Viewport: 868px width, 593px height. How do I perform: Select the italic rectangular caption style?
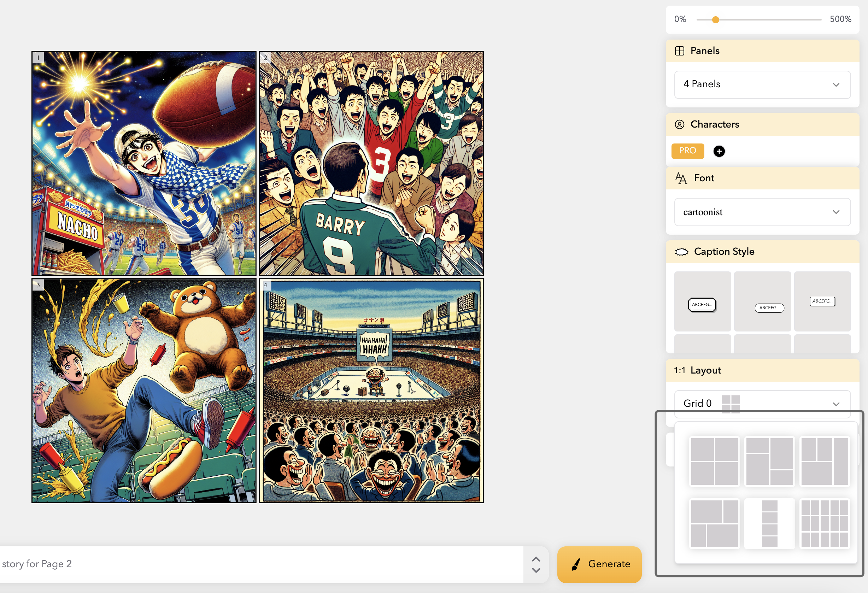click(822, 301)
